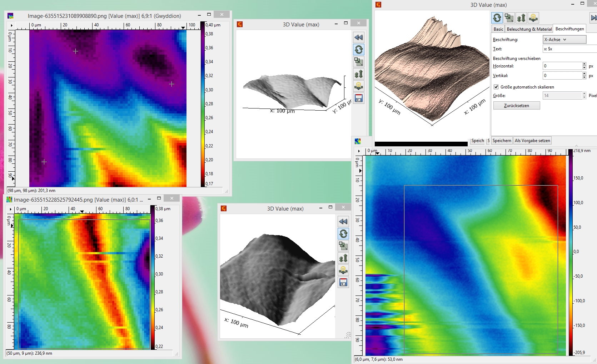This screenshot has width=597, height=364.
Task: Open ruler-corner menu arrow in 6,0:1 image window
Action: click(x=10, y=209)
